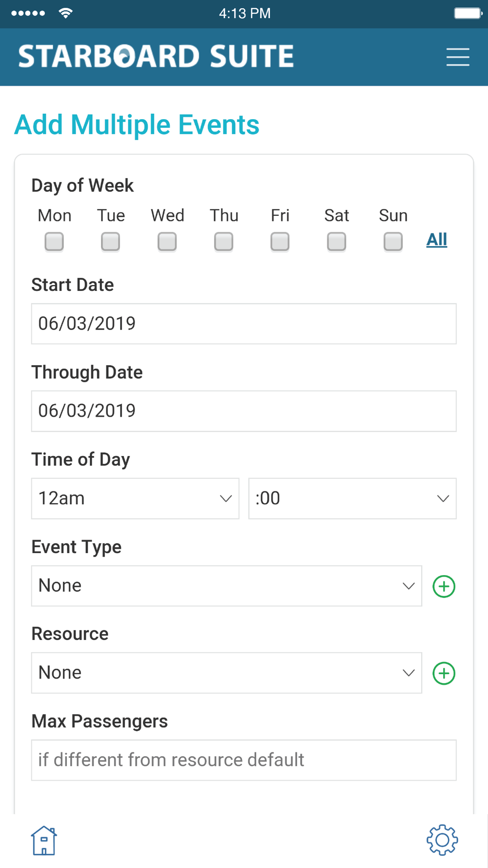Expand the :00 minutes dropdown
This screenshot has height=868, width=488.
352,498
